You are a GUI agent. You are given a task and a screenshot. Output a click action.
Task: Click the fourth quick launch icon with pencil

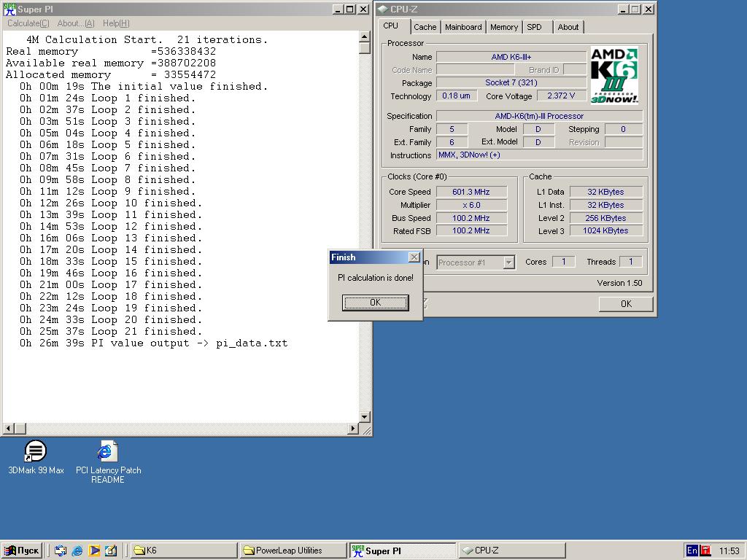(111, 551)
